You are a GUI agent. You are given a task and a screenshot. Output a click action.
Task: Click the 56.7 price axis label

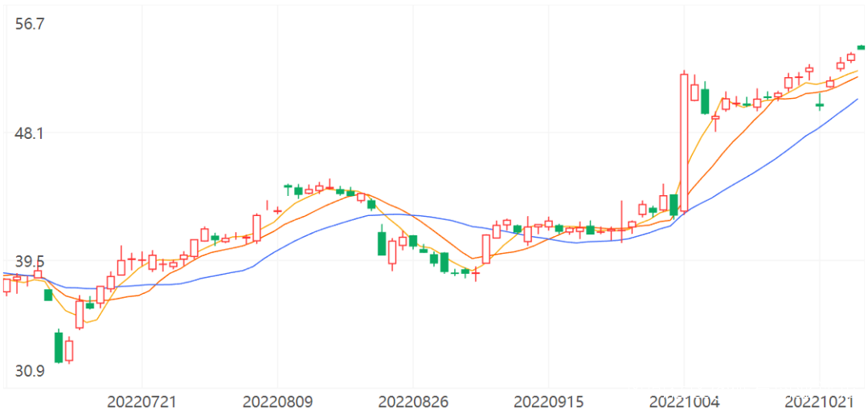[29, 24]
